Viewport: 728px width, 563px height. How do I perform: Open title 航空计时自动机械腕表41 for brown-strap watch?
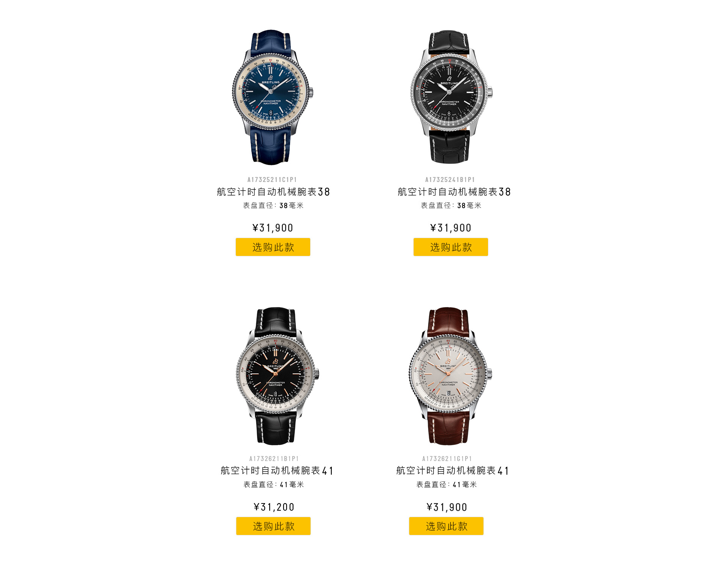453,471
